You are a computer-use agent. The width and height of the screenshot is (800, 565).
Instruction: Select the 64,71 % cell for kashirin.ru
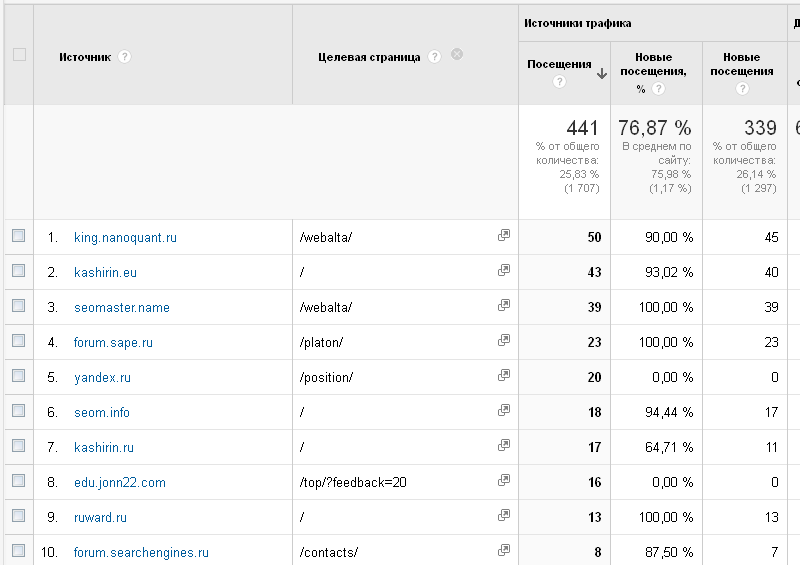tap(669, 448)
